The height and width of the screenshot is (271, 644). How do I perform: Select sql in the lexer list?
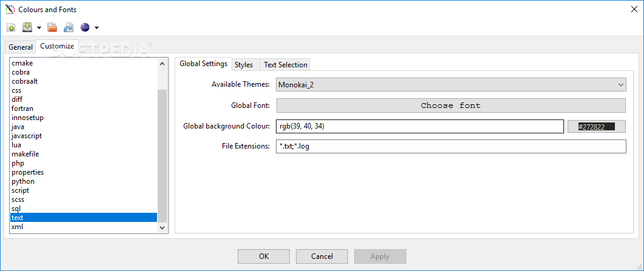pyautogui.click(x=83, y=209)
